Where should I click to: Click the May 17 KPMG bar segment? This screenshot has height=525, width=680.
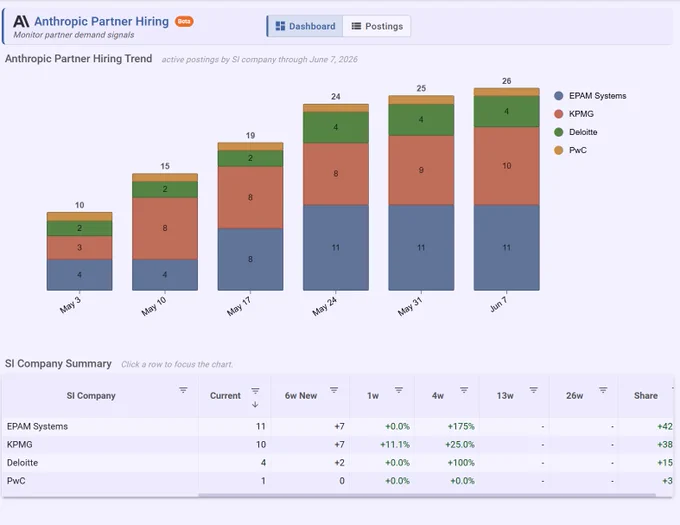pos(250,198)
